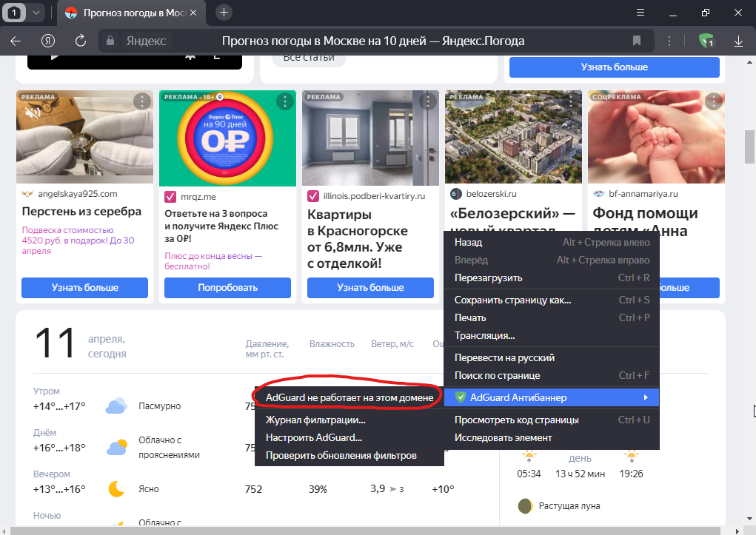Viewport: 756px width, 535px height.
Task: Click the angelskaya925.com site icon
Action: coord(27,194)
